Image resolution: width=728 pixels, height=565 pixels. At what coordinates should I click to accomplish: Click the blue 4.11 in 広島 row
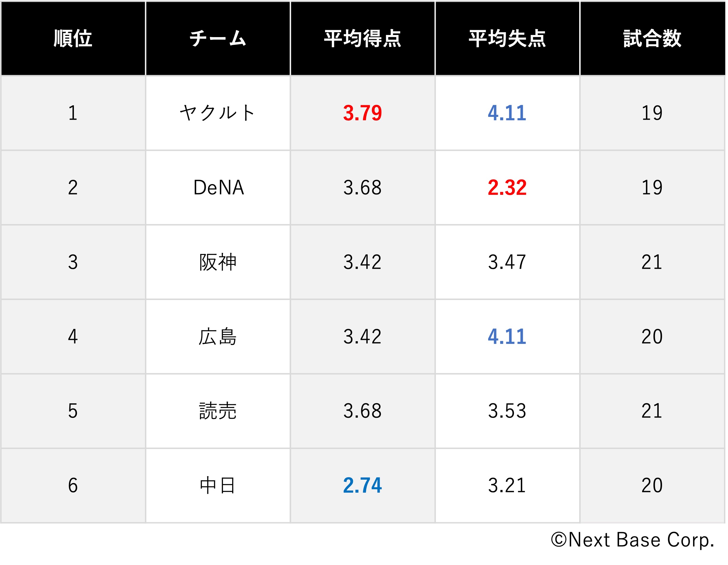507,336
